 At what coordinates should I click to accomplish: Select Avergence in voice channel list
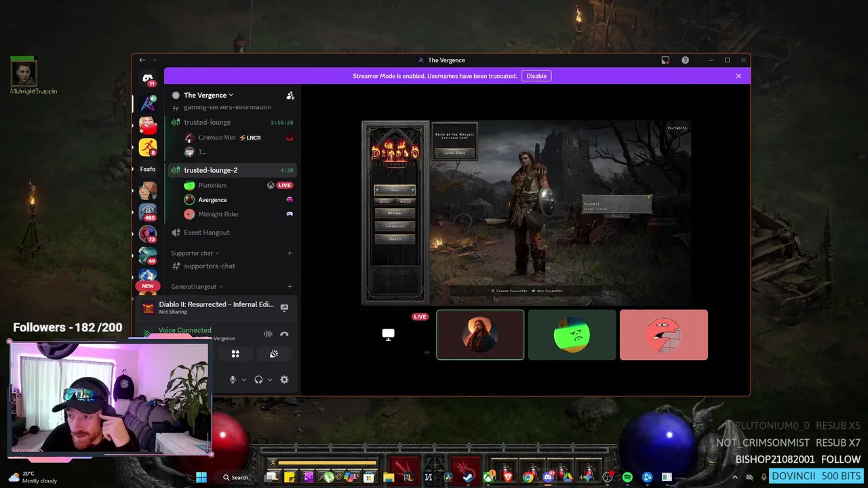tap(237, 200)
